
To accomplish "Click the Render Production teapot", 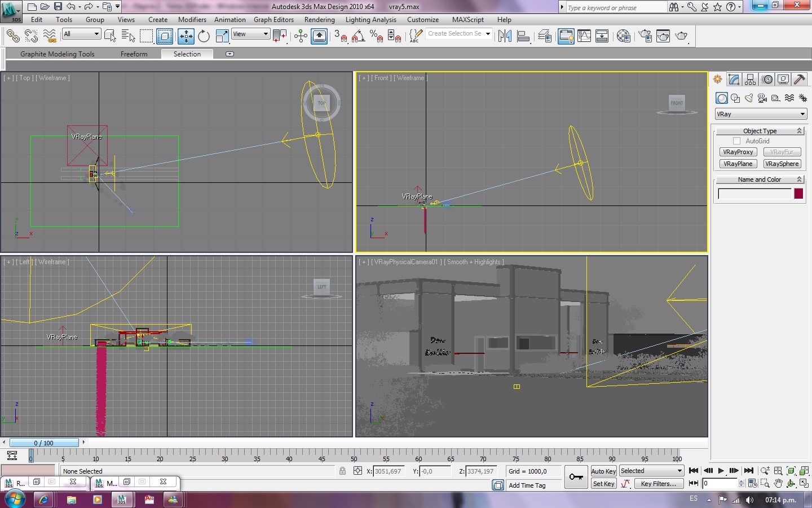I will pos(682,36).
